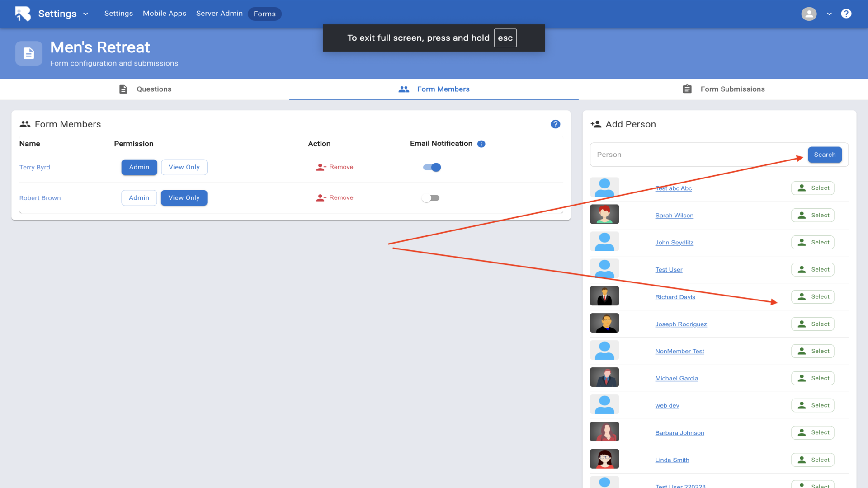The height and width of the screenshot is (488, 868).
Task: Click the user avatar icon in header
Action: 809,14
